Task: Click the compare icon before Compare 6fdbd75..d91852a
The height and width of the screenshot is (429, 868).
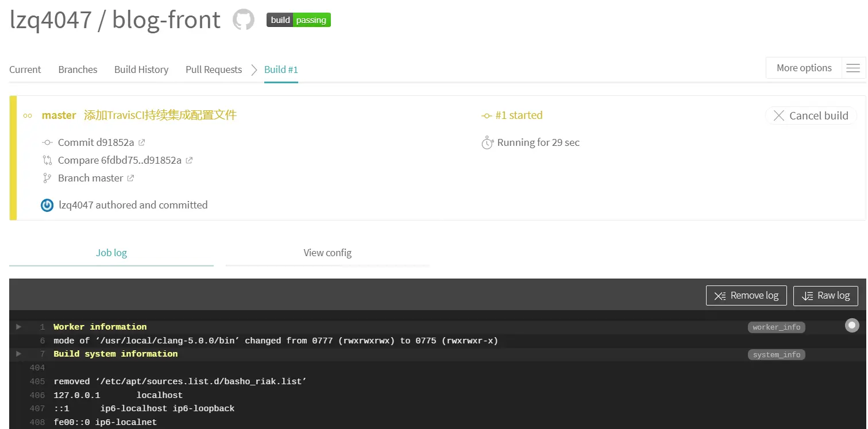Action: tap(48, 160)
